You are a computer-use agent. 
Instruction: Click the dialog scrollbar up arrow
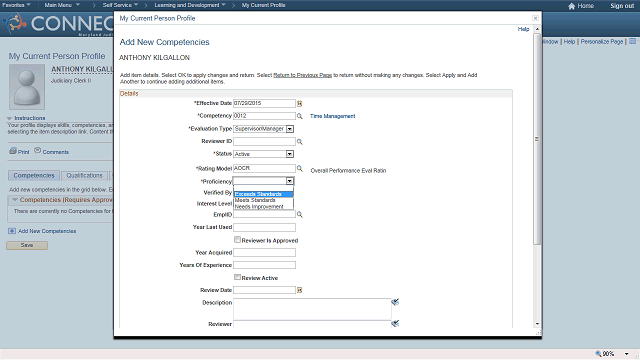click(537, 29)
